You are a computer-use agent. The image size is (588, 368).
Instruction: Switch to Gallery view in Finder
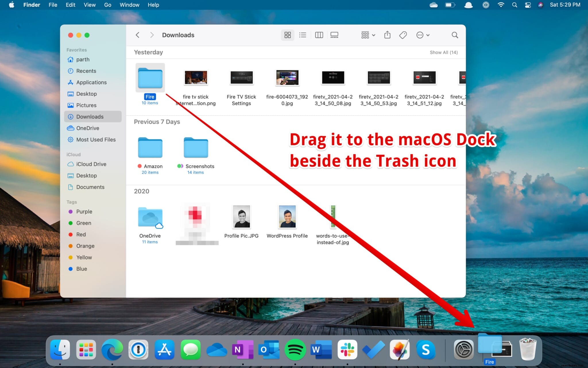pyautogui.click(x=335, y=35)
